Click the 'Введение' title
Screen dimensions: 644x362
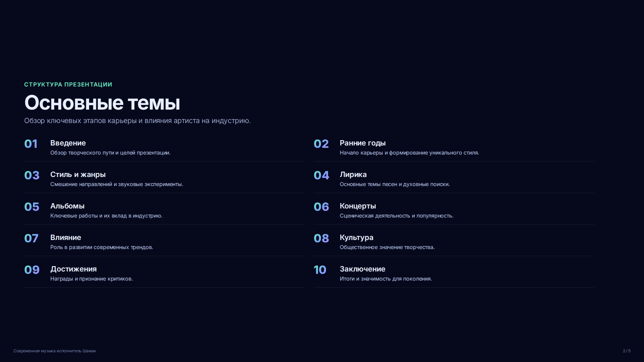point(68,143)
